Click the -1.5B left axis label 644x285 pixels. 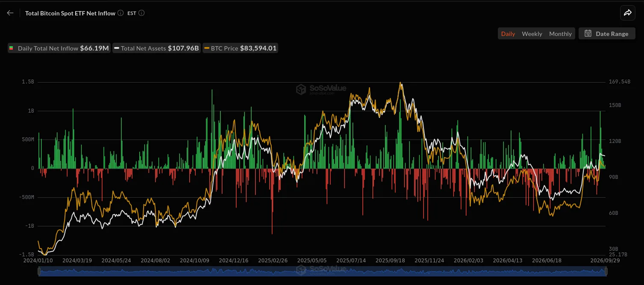click(x=26, y=254)
